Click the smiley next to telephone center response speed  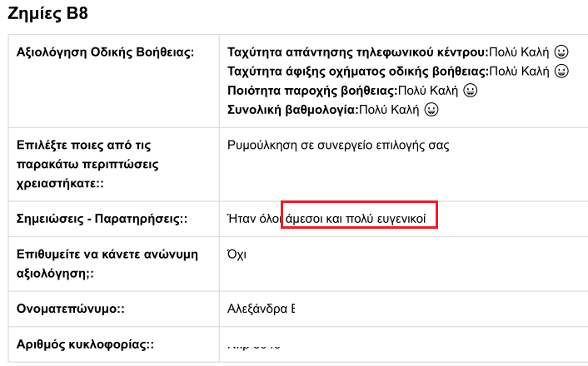click(561, 52)
